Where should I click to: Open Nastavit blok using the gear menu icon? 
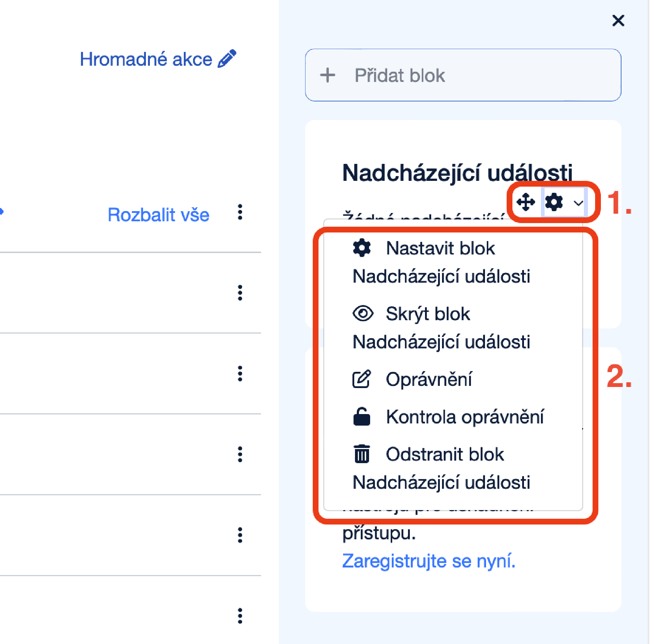click(x=554, y=203)
